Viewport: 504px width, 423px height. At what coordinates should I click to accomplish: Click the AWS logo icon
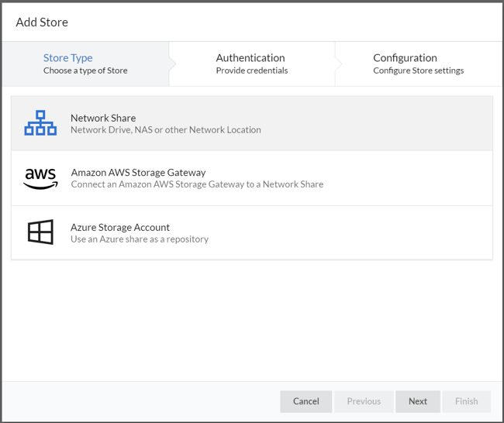[x=40, y=178]
